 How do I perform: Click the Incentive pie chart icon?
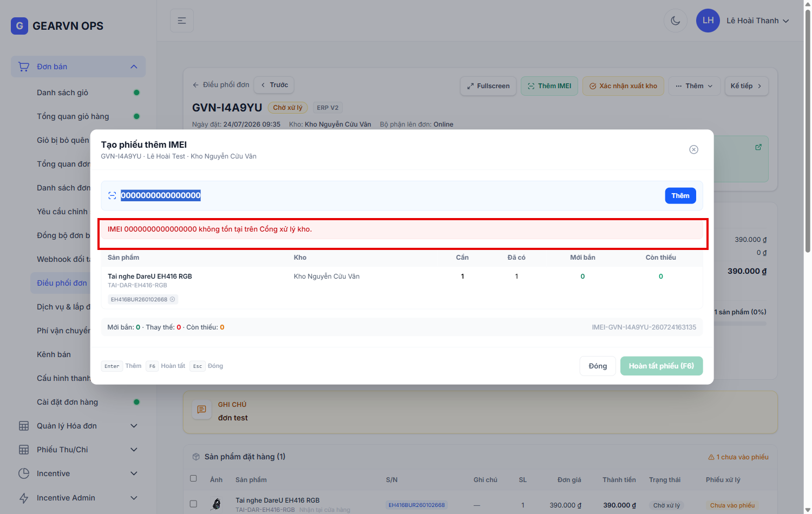click(x=24, y=473)
